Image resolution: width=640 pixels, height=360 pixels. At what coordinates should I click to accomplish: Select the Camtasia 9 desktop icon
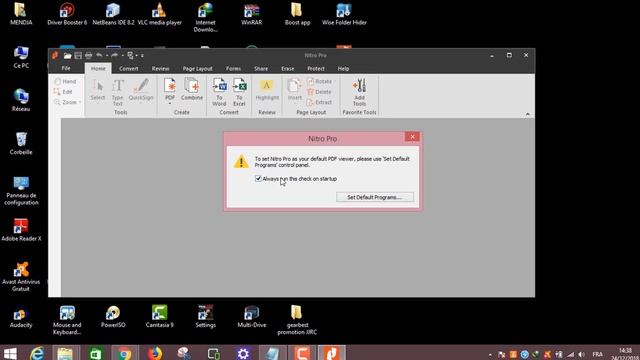(160, 316)
